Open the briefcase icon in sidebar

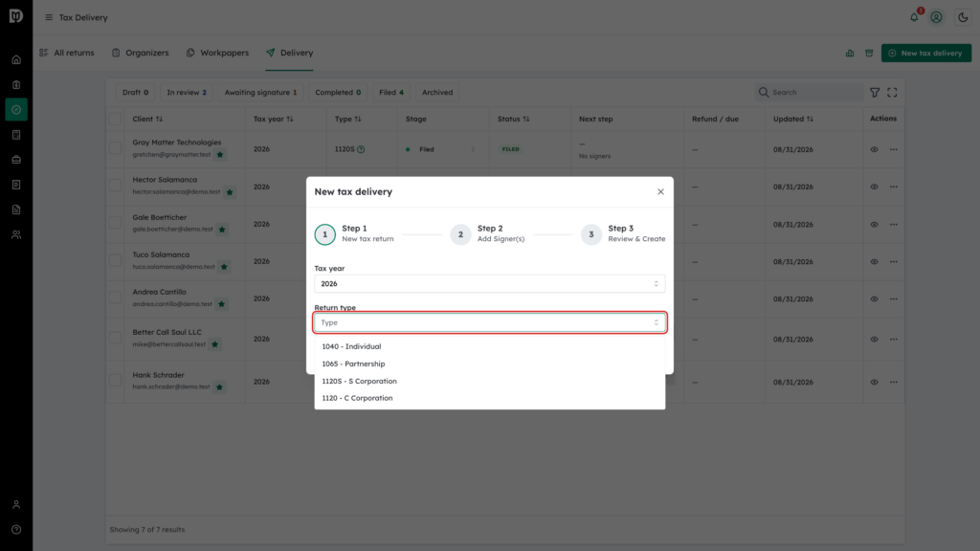tap(16, 160)
